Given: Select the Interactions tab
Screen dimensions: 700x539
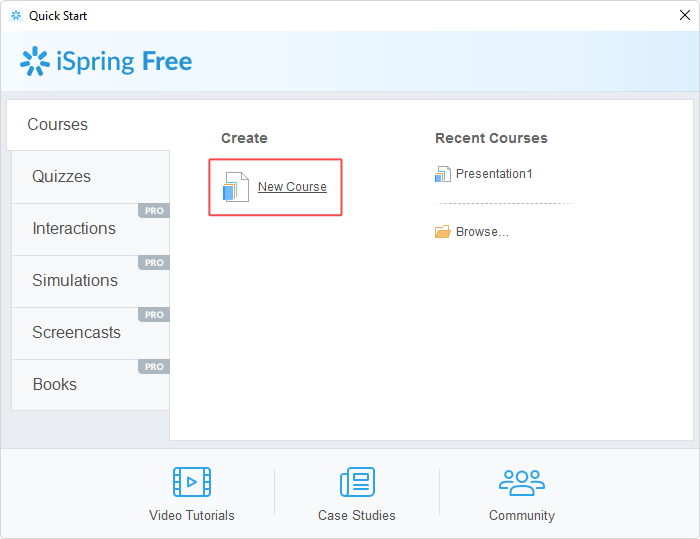Looking at the screenshot, I should pyautogui.click(x=91, y=229).
